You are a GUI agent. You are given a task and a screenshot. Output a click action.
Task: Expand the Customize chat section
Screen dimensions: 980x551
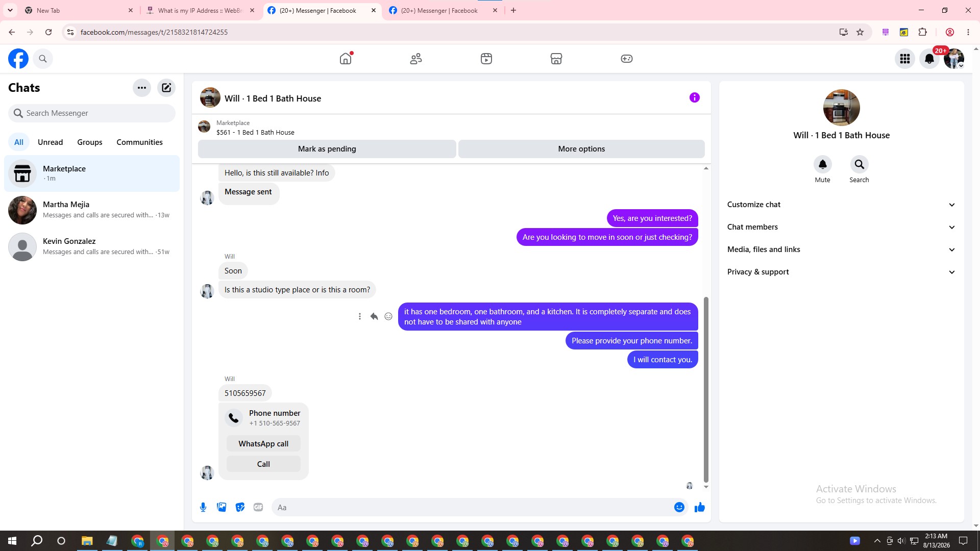point(841,205)
